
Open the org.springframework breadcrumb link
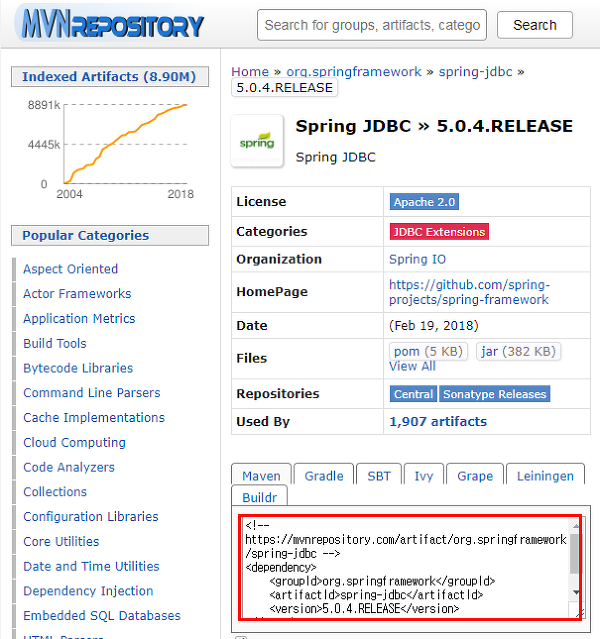tap(354, 72)
